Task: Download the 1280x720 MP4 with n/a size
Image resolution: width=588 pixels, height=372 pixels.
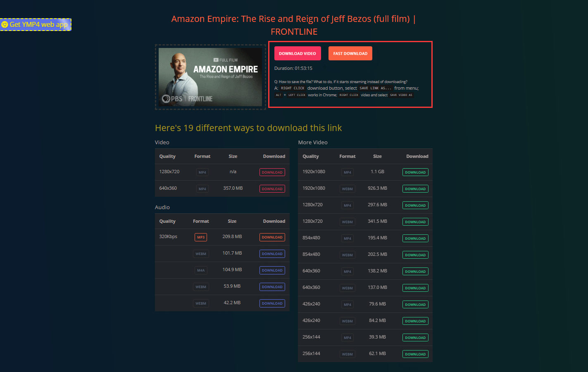Action: tap(272, 172)
